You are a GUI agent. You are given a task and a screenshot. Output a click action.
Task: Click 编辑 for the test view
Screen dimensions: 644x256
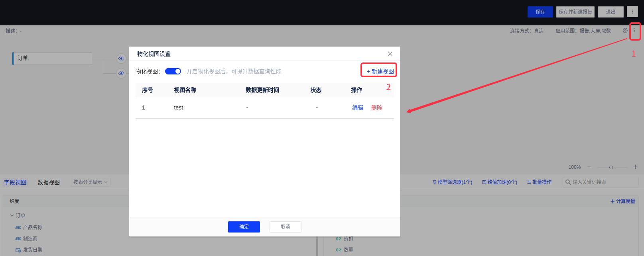[358, 107]
